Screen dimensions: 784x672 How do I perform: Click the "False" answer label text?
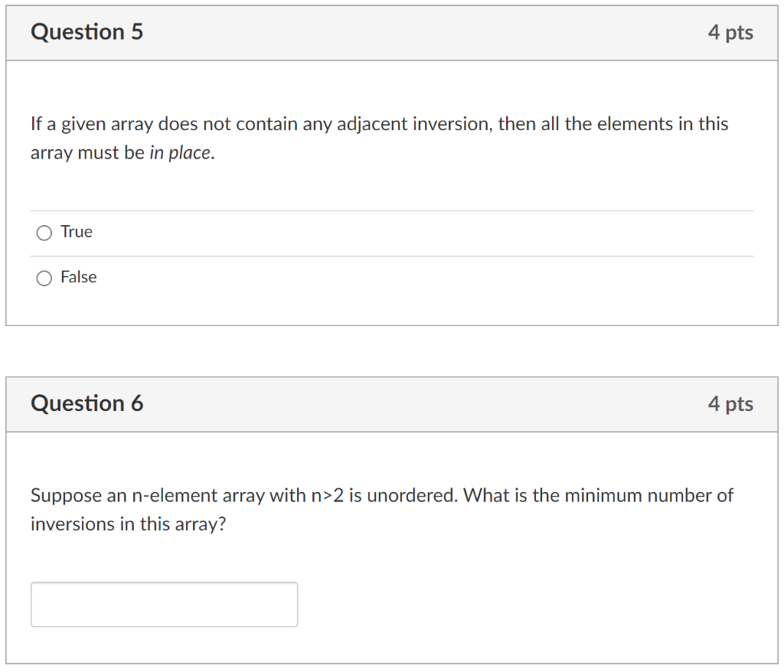click(79, 277)
